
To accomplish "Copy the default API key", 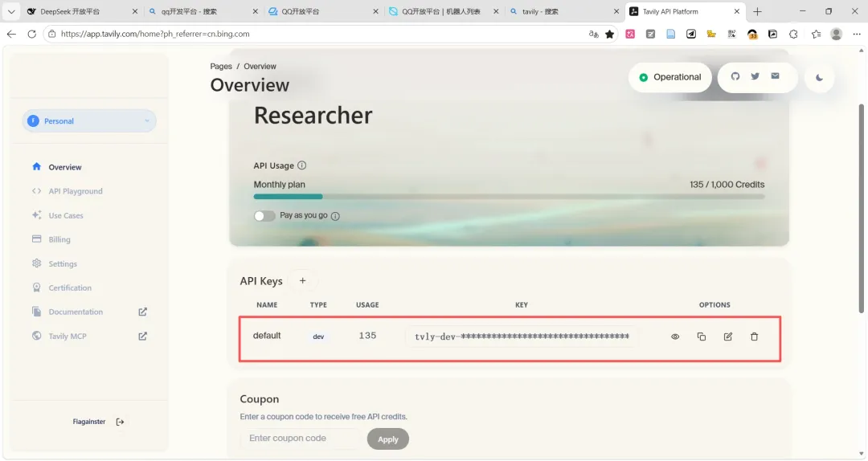I will (702, 337).
